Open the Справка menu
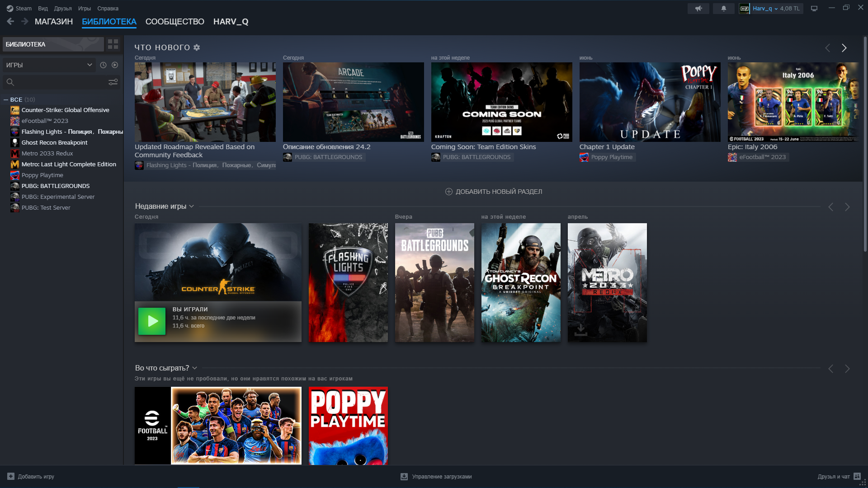The width and height of the screenshot is (868, 488). click(x=108, y=8)
